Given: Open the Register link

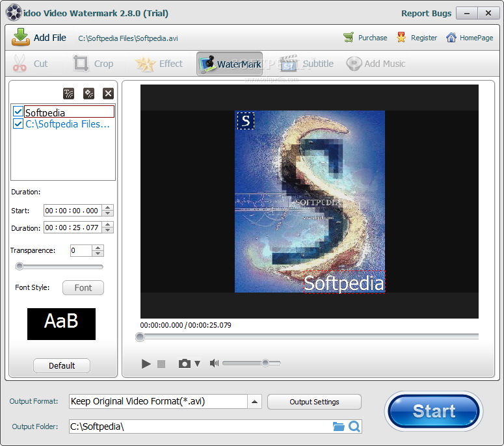Looking at the screenshot, I should coord(417,38).
